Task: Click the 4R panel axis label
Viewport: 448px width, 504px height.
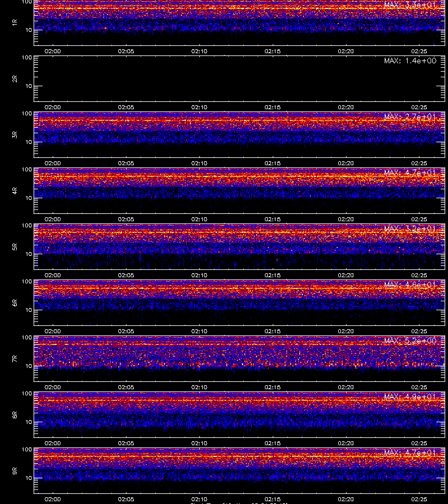Action: click(x=15, y=190)
